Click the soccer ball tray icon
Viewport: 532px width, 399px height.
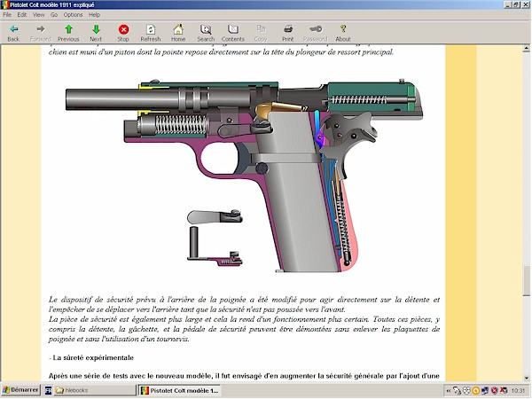[x=466, y=391]
